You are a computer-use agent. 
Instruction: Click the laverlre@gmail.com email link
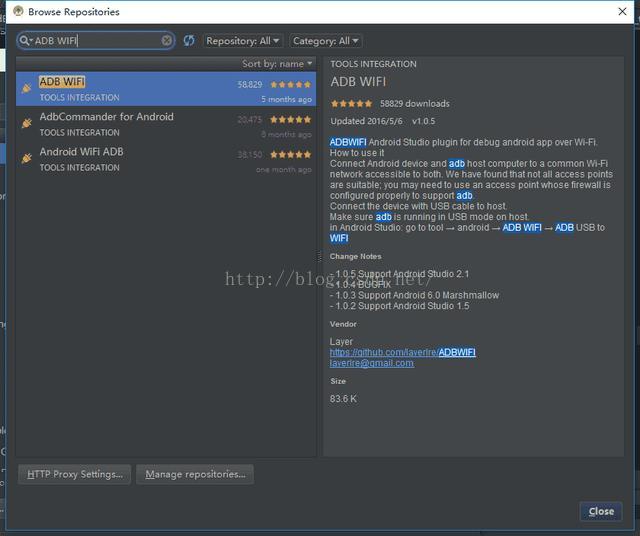click(x=371, y=363)
